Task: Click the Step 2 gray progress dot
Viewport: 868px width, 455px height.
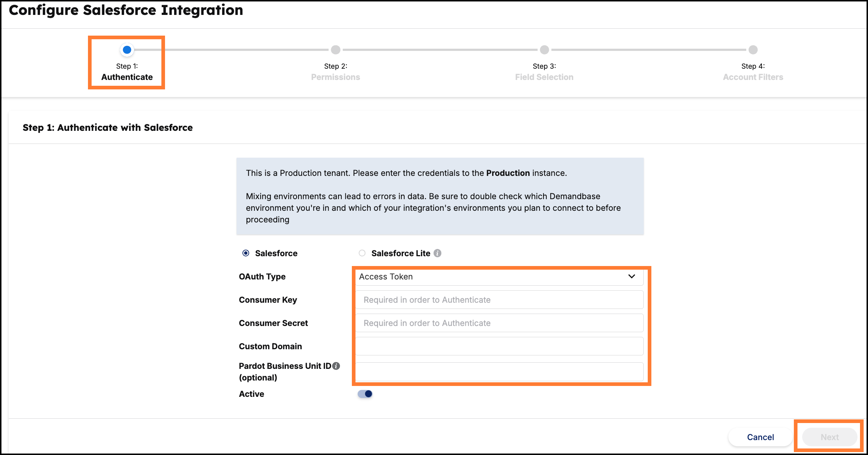Action: click(x=335, y=50)
